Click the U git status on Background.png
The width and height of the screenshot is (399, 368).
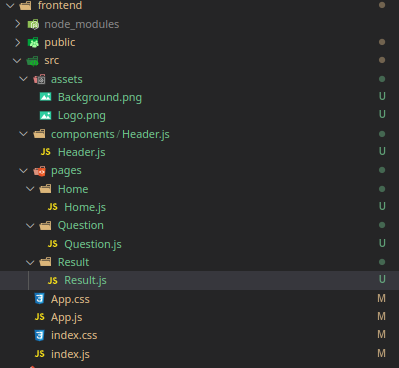point(382,96)
